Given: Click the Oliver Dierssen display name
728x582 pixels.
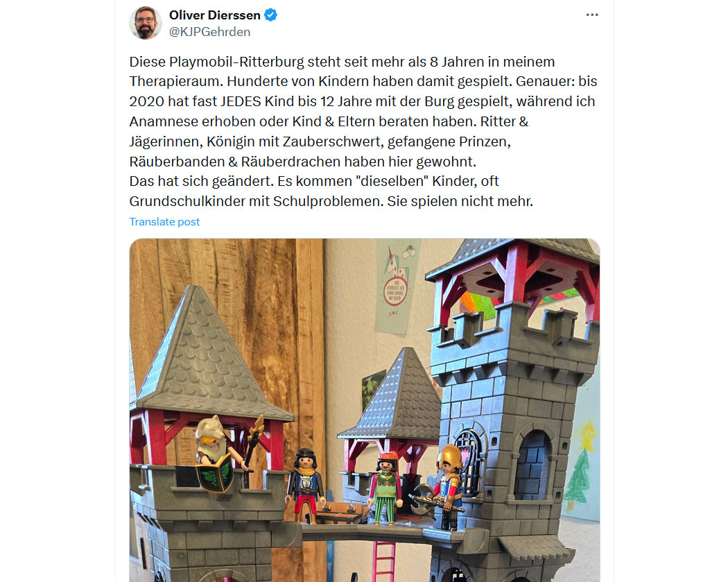Looking at the screenshot, I should tap(214, 15).
